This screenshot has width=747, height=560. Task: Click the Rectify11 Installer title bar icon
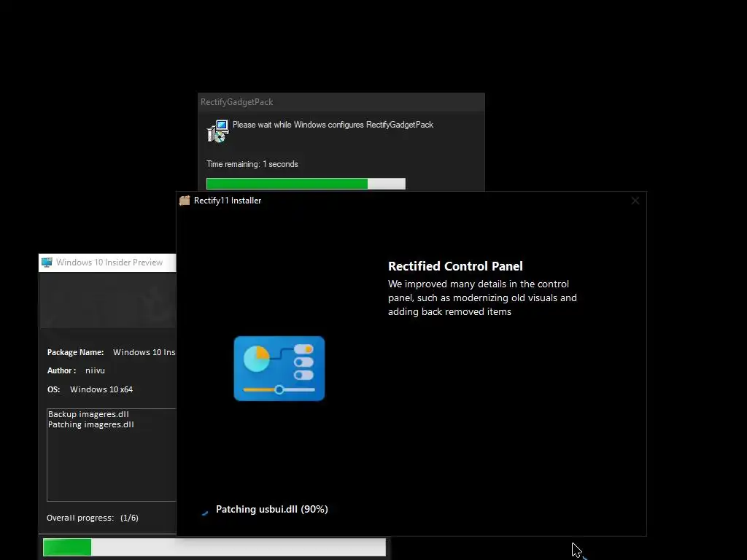coord(185,201)
